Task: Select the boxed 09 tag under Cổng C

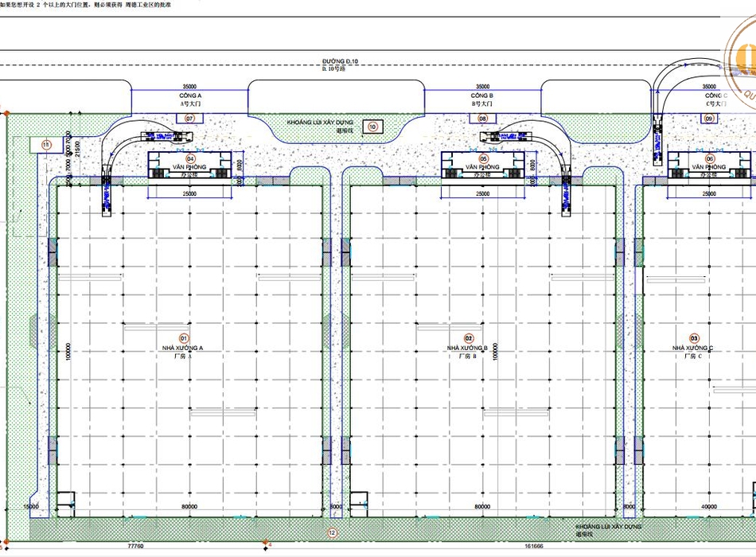Action: [709, 119]
